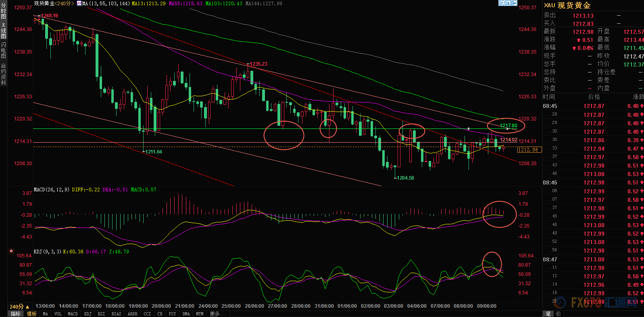Click the MACD indicator button

point(73,314)
